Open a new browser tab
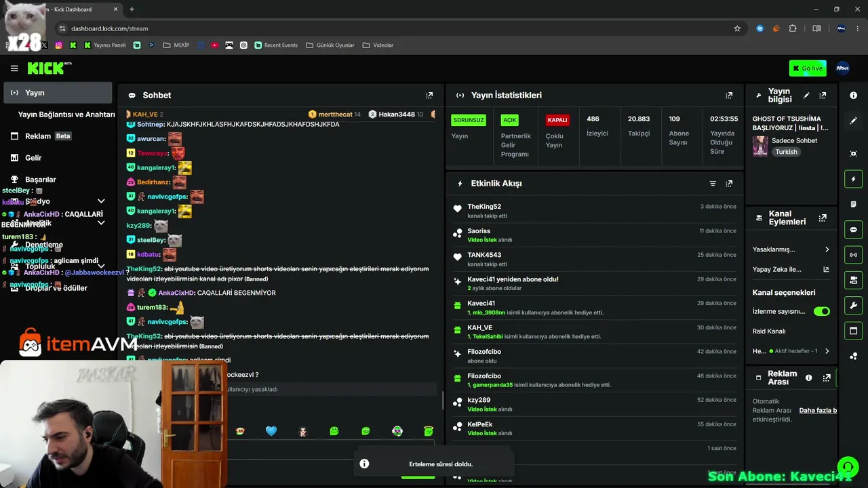 (132, 9)
